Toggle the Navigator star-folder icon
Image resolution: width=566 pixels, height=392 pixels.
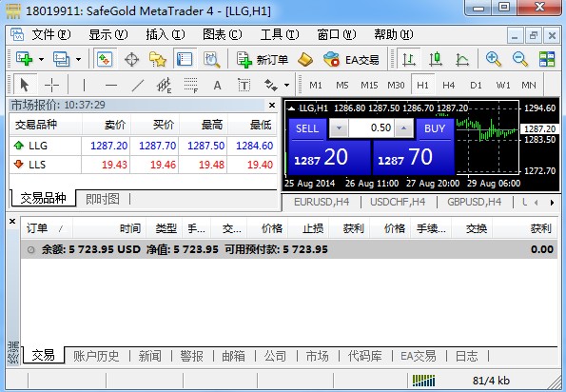(x=158, y=59)
